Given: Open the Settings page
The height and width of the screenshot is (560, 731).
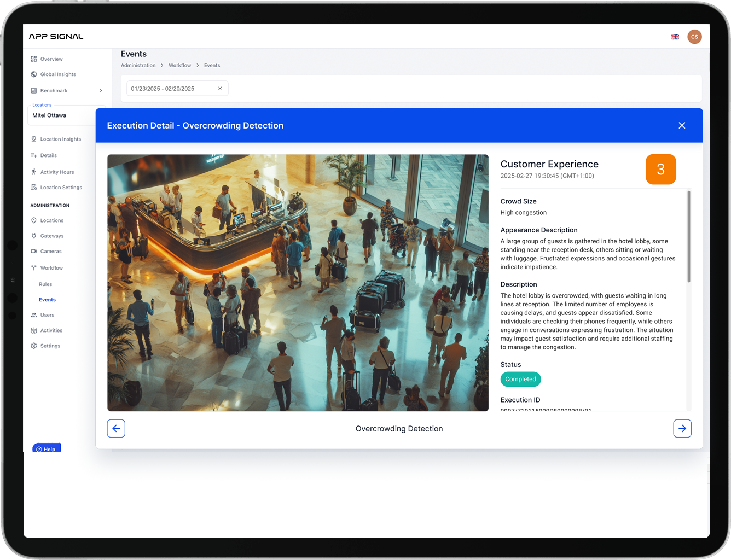Looking at the screenshot, I should pyautogui.click(x=50, y=345).
